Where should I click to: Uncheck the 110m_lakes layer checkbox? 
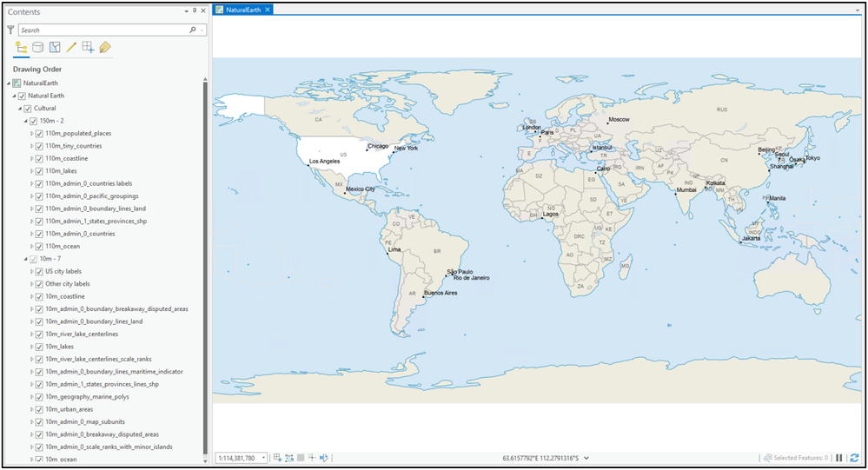39,171
